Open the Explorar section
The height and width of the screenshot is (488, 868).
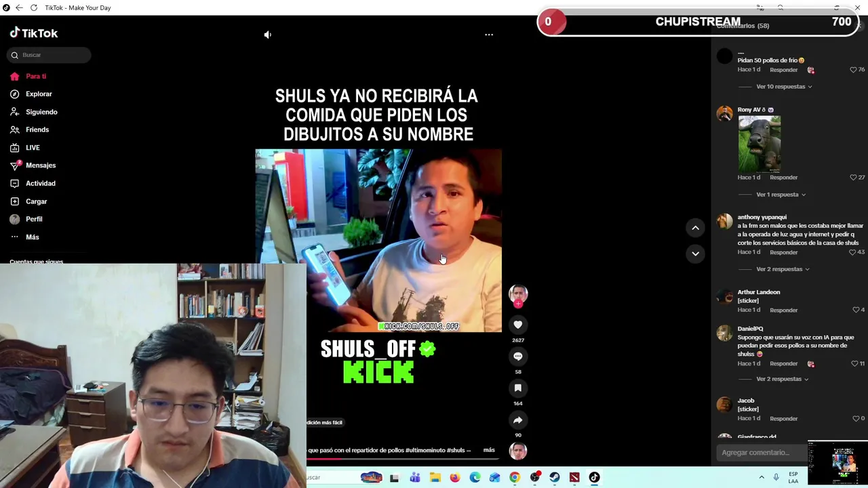tap(31, 94)
